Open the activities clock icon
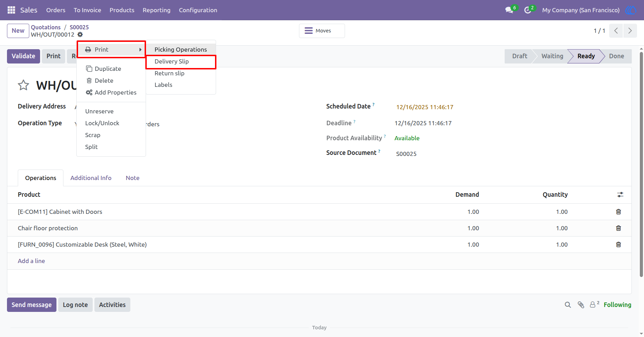The image size is (644, 337). (528, 10)
